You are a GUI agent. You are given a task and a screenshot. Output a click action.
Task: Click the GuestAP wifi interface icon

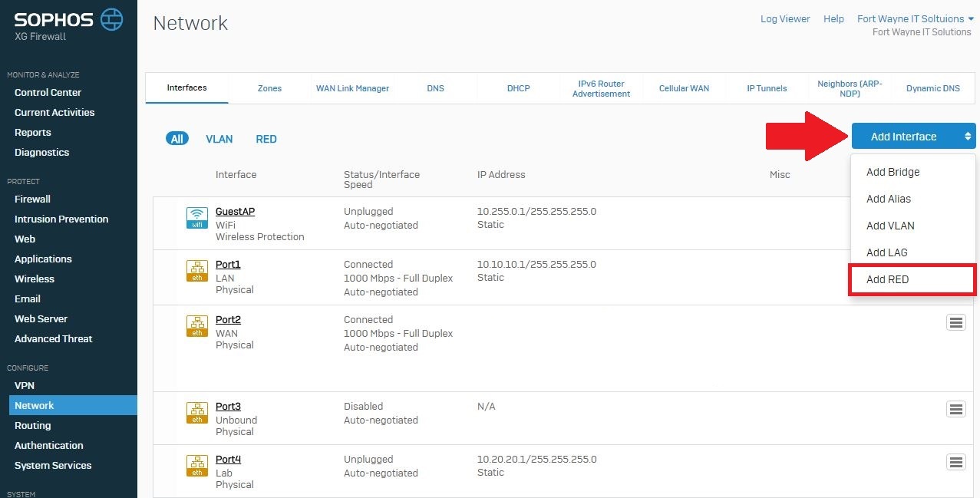[x=197, y=217]
